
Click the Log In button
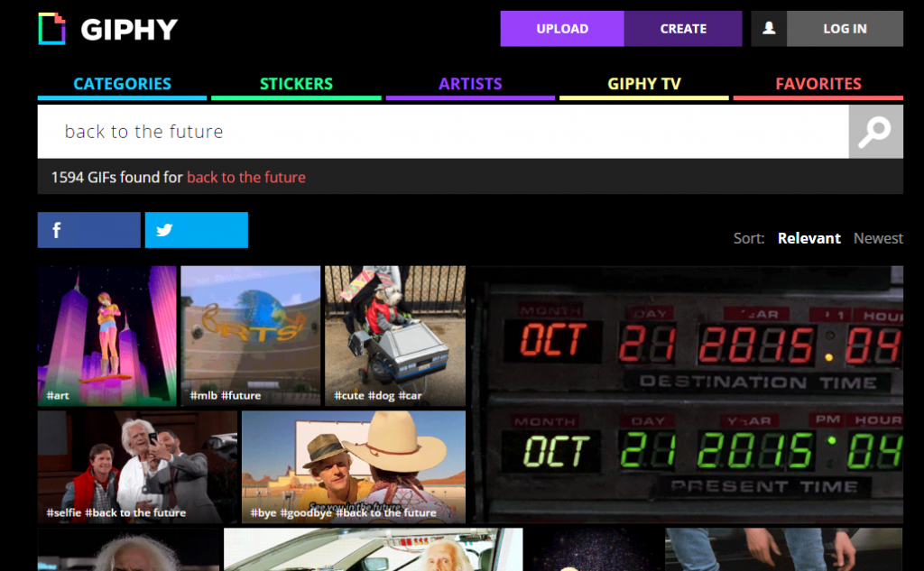(845, 28)
